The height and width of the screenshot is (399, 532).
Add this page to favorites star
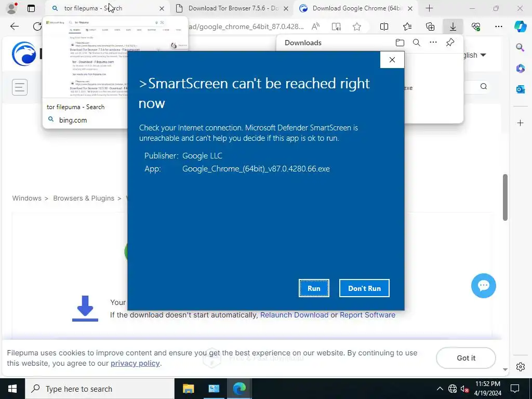coord(356,26)
